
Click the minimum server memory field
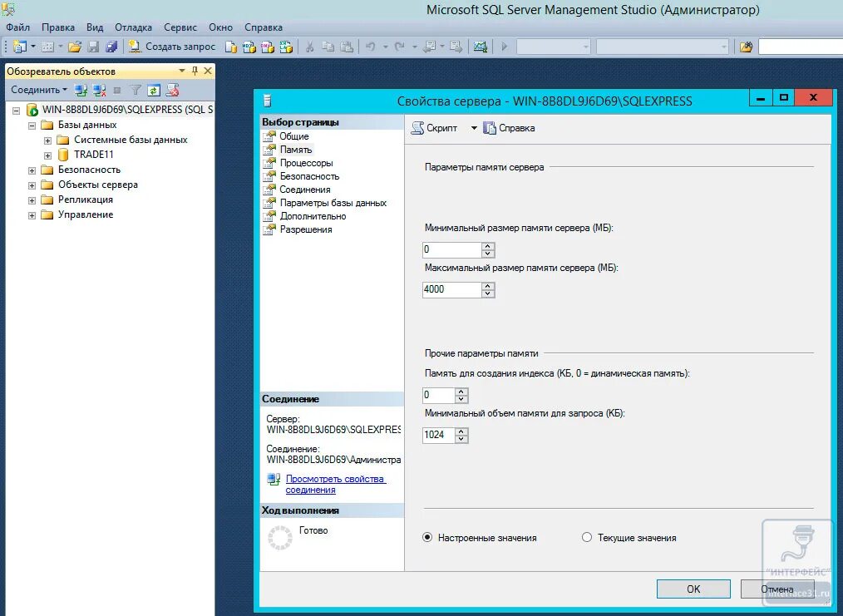pyautogui.click(x=451, y=249)
